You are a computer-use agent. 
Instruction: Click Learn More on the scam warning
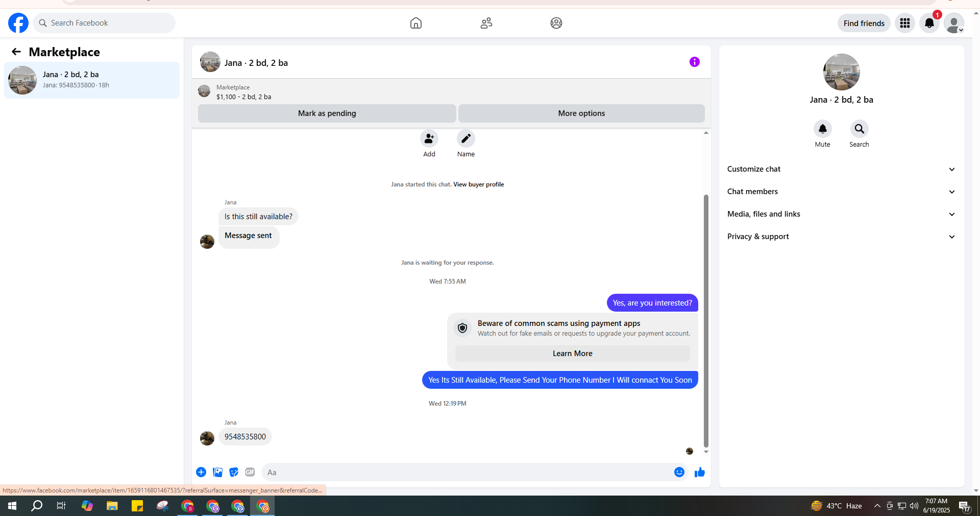click(573, 354)
